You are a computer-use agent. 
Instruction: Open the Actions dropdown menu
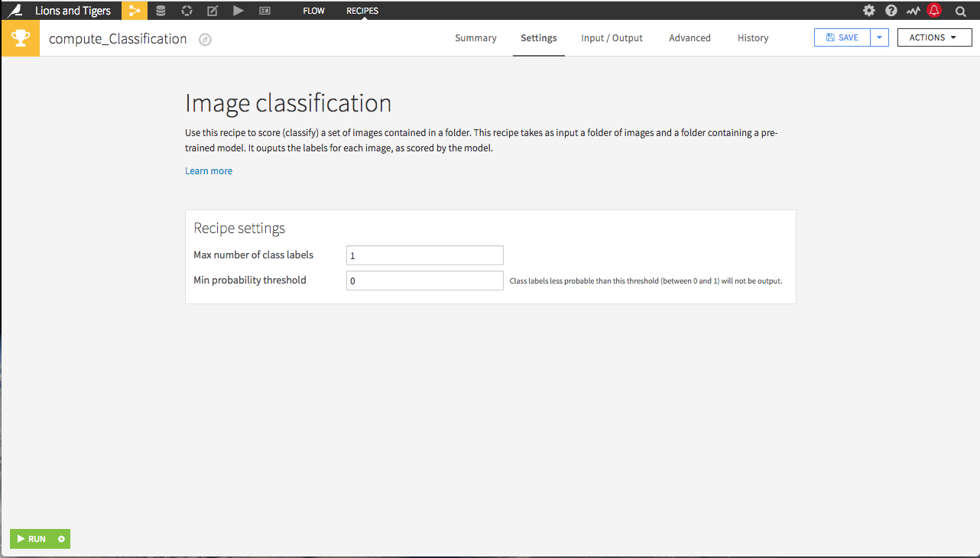click(x=934, y=37)
